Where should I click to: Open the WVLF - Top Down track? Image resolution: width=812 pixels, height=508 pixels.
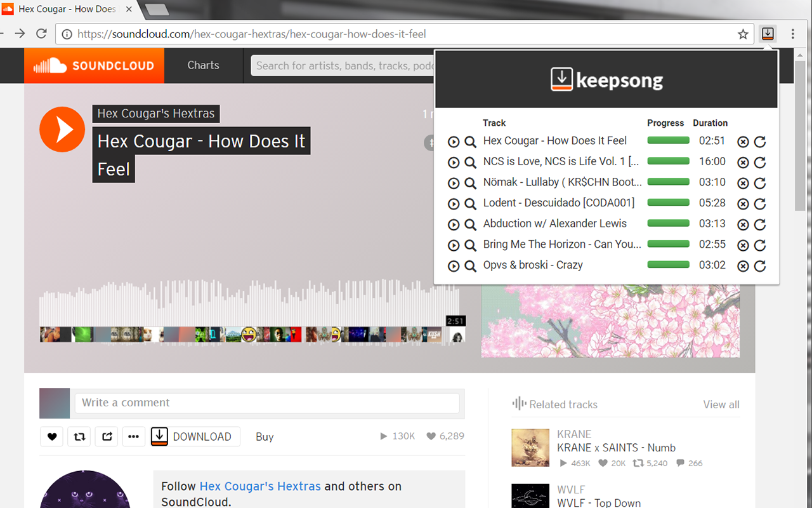coord(599,504)
